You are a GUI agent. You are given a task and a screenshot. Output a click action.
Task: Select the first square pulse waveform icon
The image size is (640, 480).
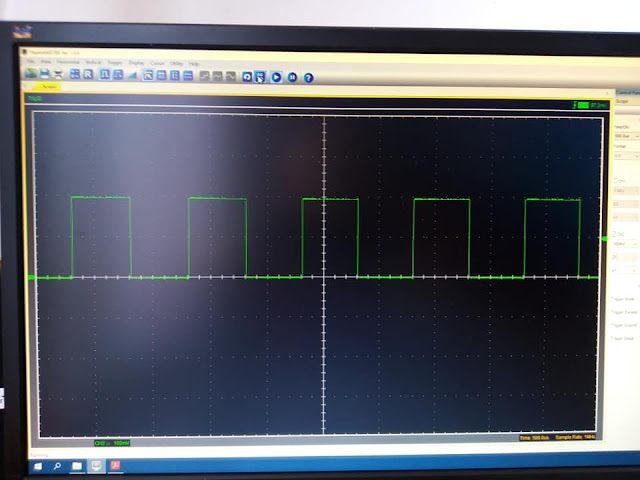pyautogui.click(x=104, y=75)
